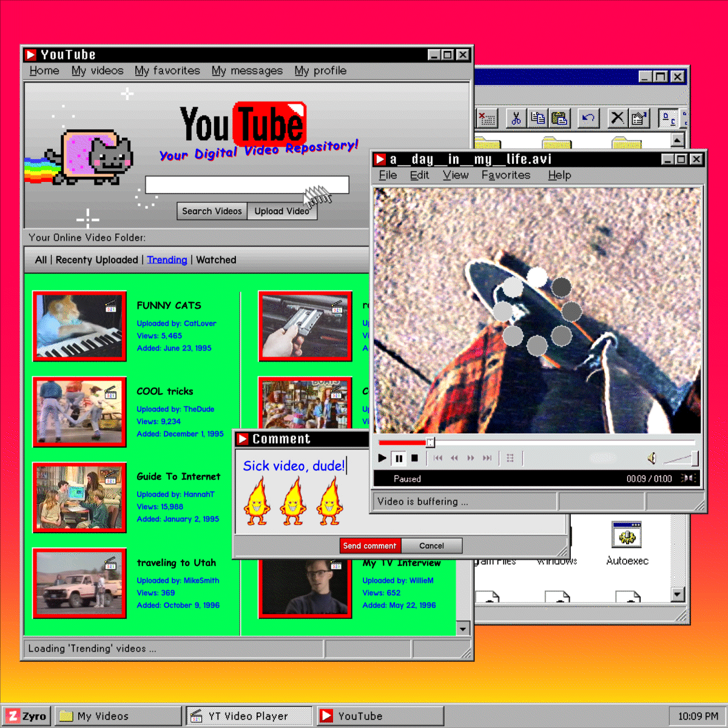Click the Large Icons view button in explorer
Viewport: 728px width, 728px height.
pyautogui.click(x=669, y=118)
